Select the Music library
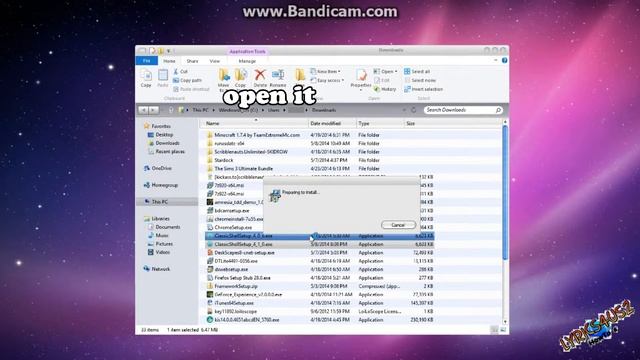Image resolution: width=640 pixels, height=360 pixels. pos(158,236)
